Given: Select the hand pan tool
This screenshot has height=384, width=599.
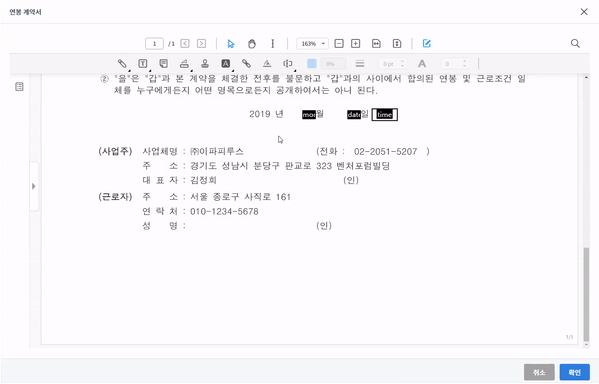Looking at the screenshot, I should point(251,44).
